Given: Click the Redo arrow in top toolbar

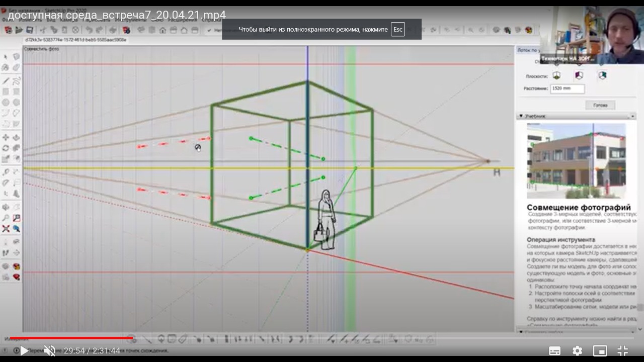Looking at the screenshot, I should 99,30.
